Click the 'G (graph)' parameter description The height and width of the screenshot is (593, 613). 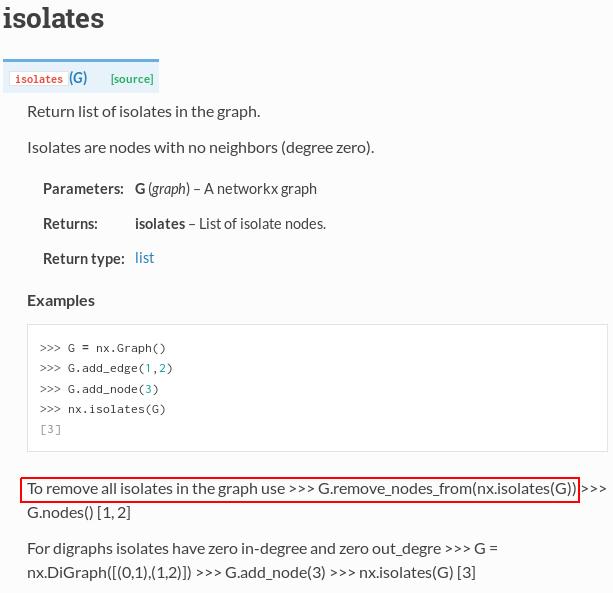tap(226, 189)
